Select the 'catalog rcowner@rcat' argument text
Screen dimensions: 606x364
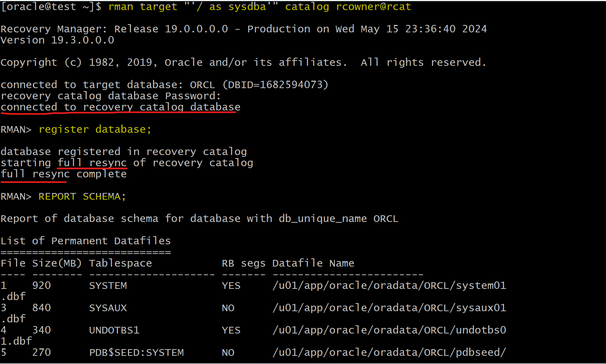(348, 7)
